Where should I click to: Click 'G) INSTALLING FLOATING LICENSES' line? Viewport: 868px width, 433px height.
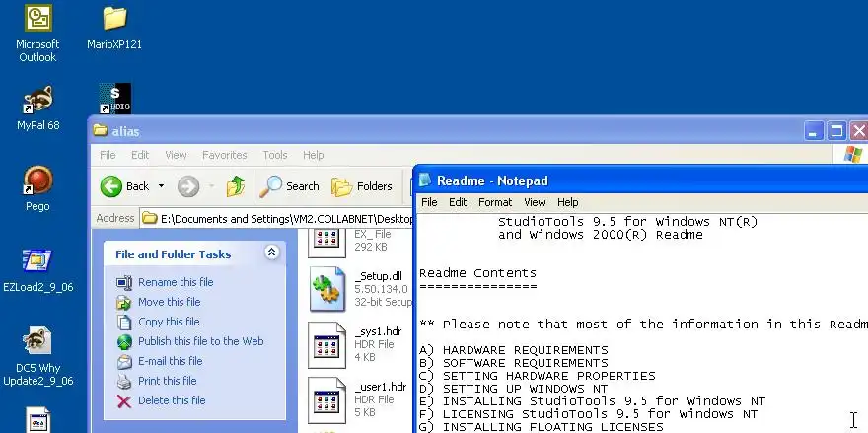click(x=541, y=427)
